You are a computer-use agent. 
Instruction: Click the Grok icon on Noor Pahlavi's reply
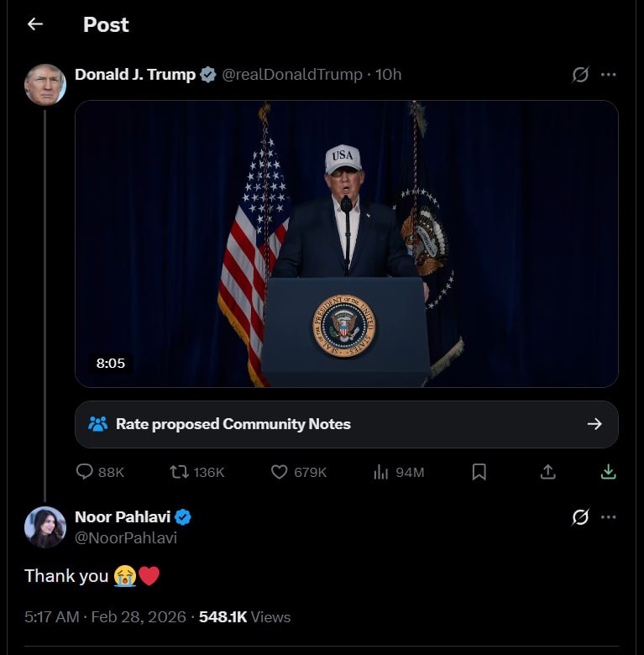[x=580, y=517]
